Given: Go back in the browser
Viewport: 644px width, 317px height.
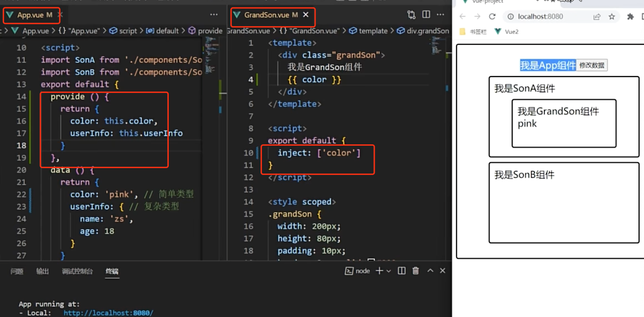Looking at the screenshot, I should click(462, 16).
